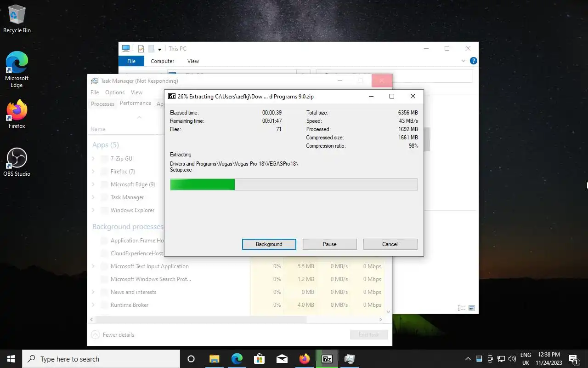Select 7-Zip task on the taskbar
The height and width of the screenshot is (368, 588).
pyautogui.click(x=327, y=359)
